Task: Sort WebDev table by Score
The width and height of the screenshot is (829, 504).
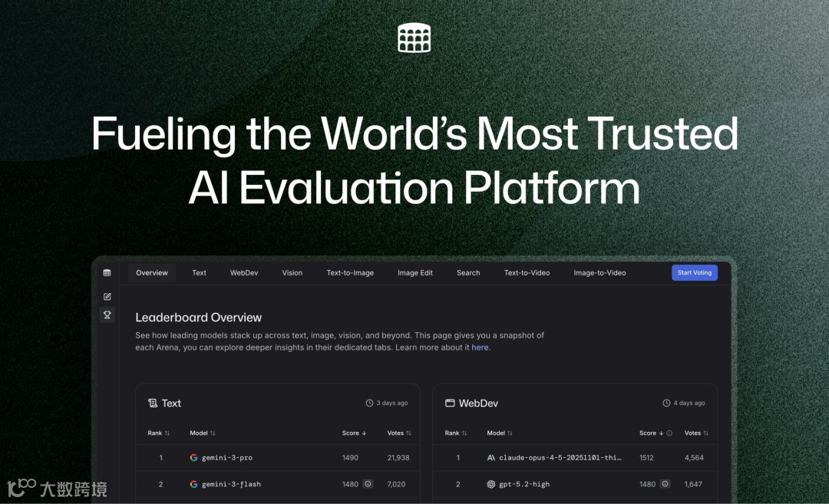Action: (x=652, y=433)
